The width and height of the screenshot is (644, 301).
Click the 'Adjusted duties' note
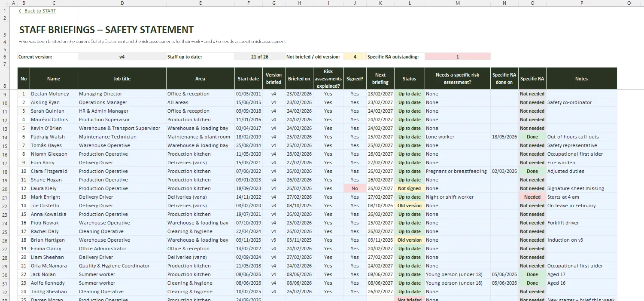581,171
